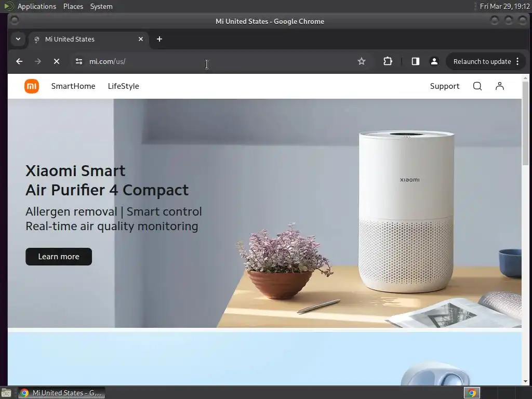This screenshot has width=532, height=399.
Task: Open the Chrome profile avatar icon
Action: tap(434, 61)
